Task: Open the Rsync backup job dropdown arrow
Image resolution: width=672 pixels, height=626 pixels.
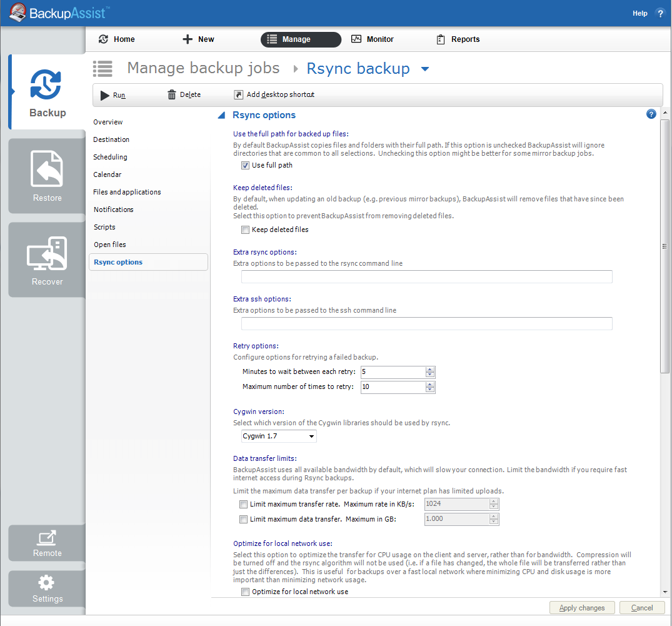Action: (x=424, y=69)
